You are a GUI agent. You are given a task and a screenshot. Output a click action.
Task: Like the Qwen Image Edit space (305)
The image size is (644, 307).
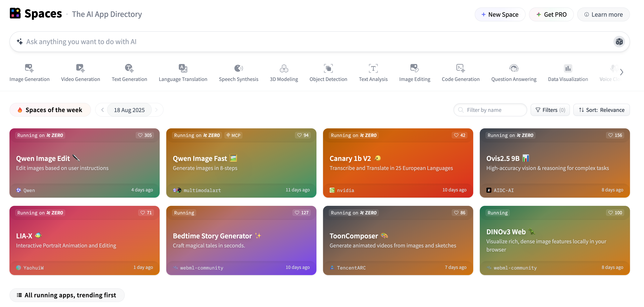click(x=145, y=135)
